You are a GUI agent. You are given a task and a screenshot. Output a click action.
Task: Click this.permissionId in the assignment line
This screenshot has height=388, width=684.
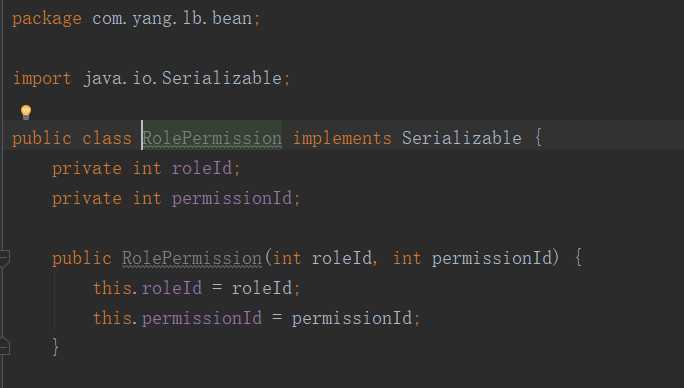(178, 318)
